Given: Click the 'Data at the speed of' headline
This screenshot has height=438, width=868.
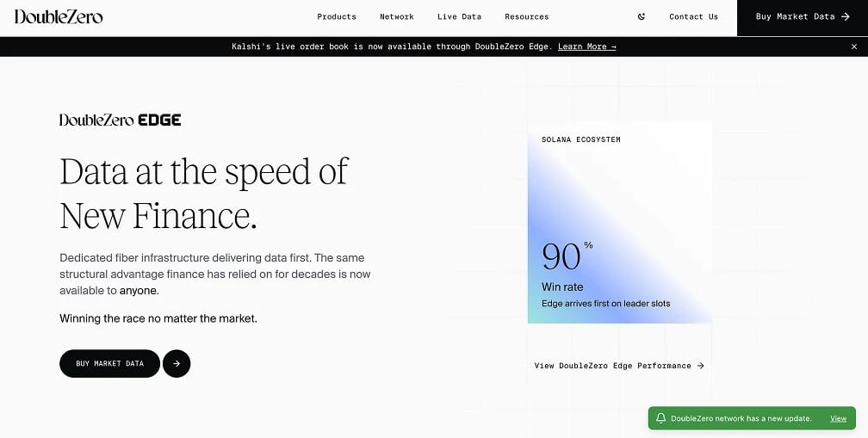Looking at the screenshot, I should [x=204, y=173].
